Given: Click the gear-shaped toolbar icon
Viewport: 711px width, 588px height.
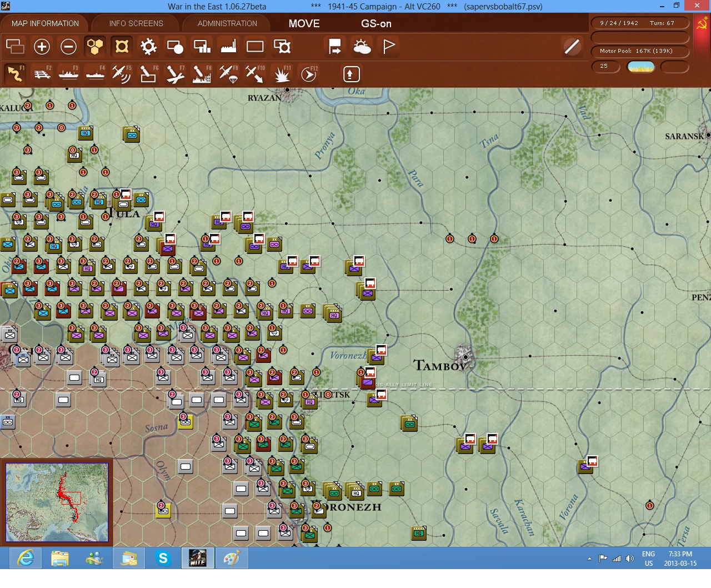Looking at the screenshot, I should [148, 46].
